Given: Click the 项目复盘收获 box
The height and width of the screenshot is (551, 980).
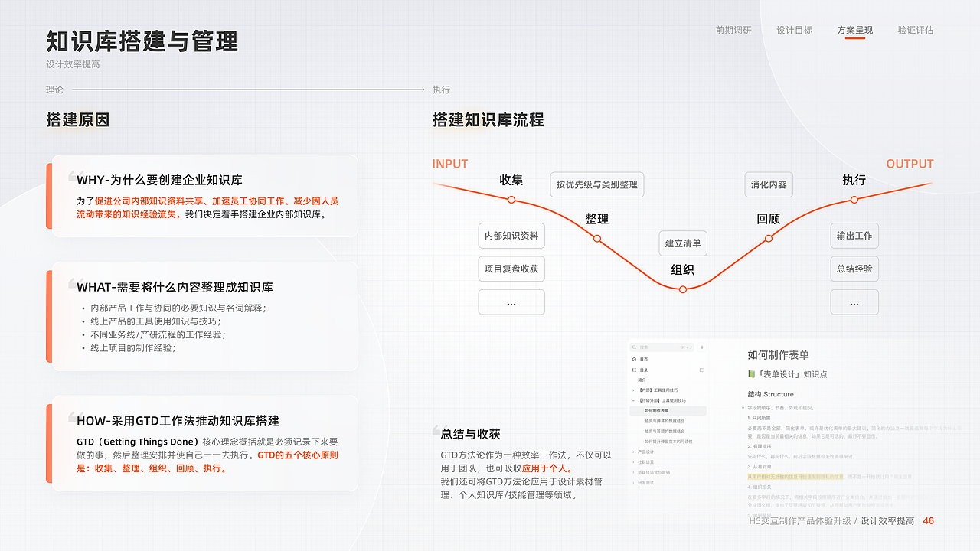Looking at the screenshot, I should [511, 269].
